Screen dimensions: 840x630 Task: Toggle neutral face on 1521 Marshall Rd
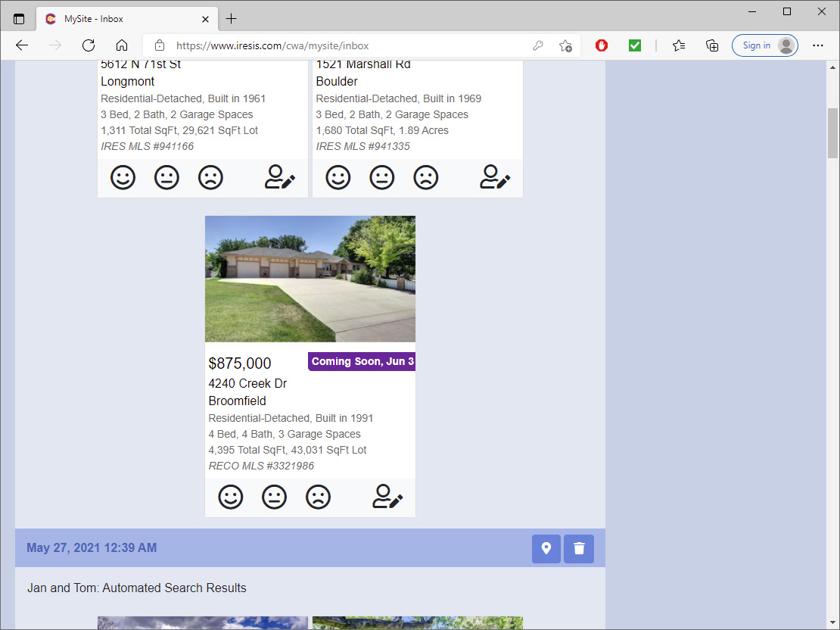tap(382, 178)
